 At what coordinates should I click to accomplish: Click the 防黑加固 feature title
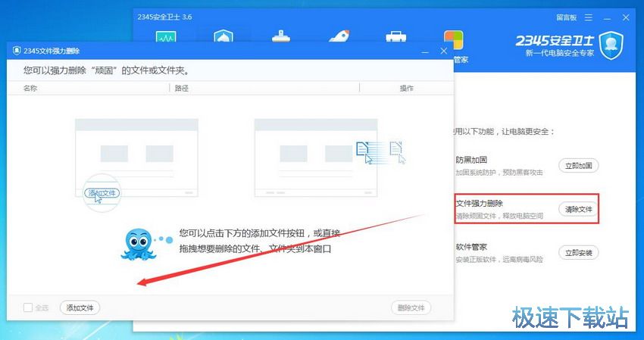471,160
